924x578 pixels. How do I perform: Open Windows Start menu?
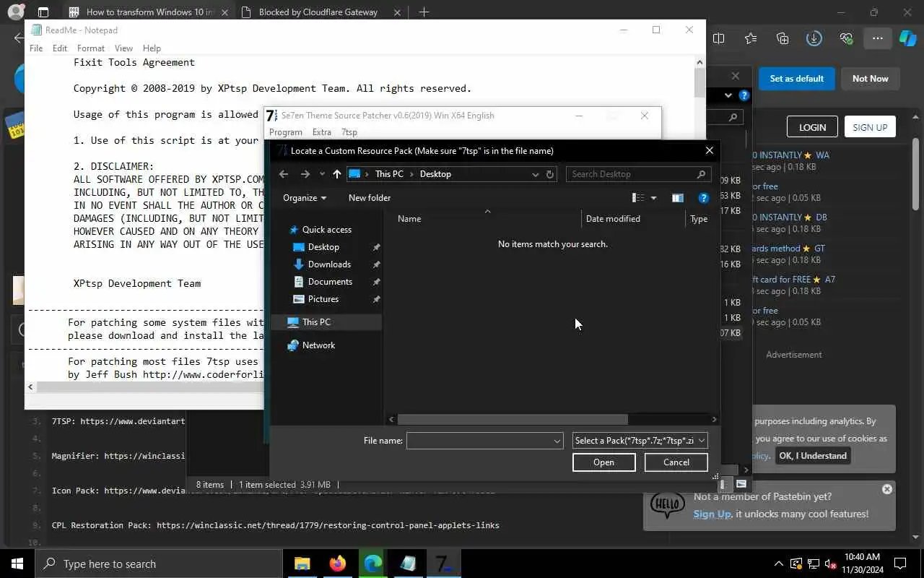point(17,564)
